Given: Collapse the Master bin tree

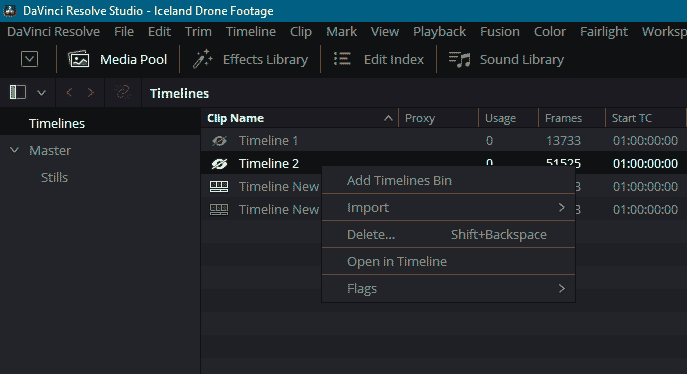Looking at the screenshot, I should (14, 150).
